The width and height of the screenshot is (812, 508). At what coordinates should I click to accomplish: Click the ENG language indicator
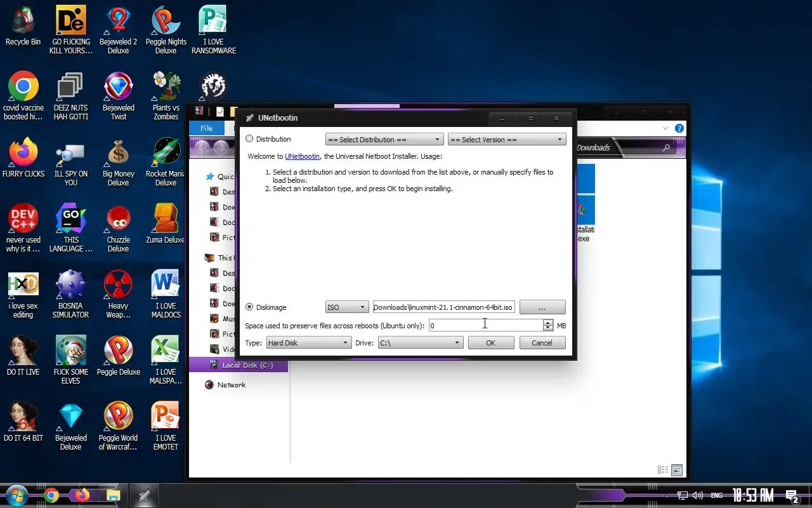(716, 495)
